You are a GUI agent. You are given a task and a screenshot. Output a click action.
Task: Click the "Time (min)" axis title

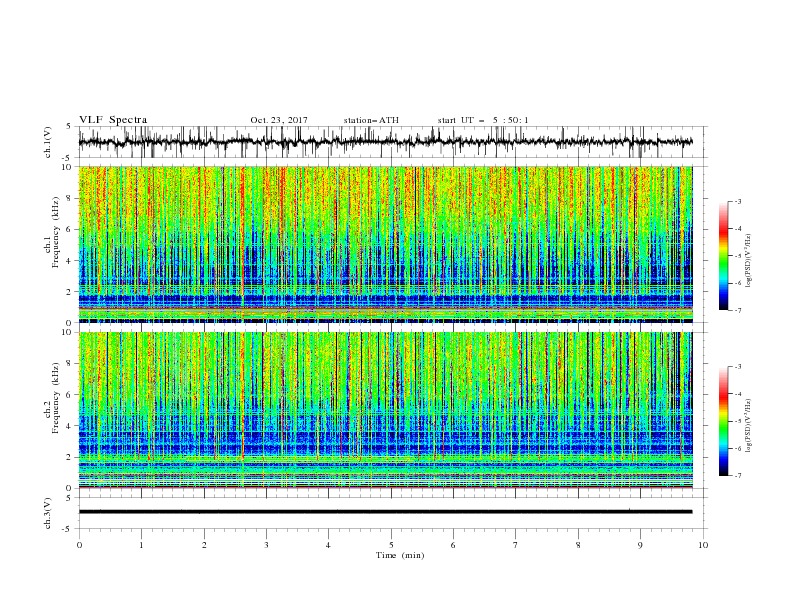[x=400, y=555]
